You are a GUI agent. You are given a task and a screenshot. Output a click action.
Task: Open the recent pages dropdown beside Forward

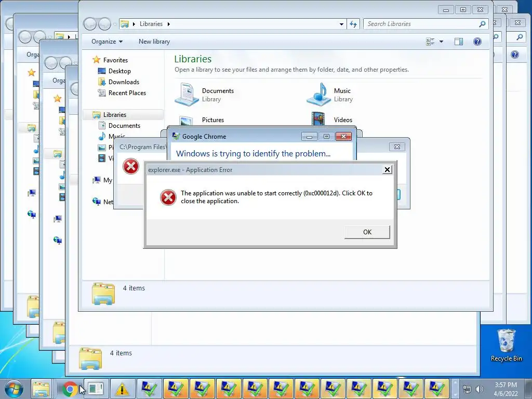coord(115,24)
